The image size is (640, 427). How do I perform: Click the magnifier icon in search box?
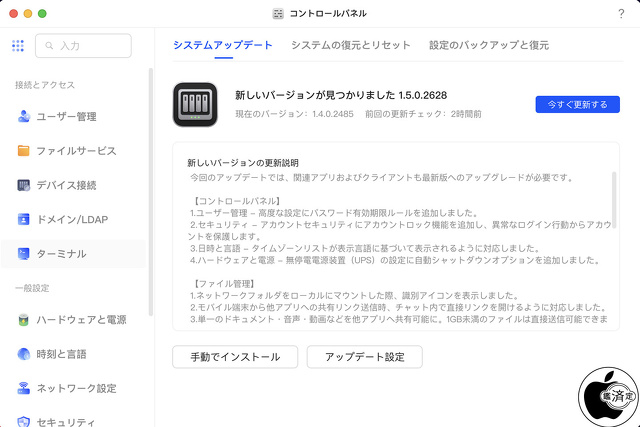tap(49, 46)
